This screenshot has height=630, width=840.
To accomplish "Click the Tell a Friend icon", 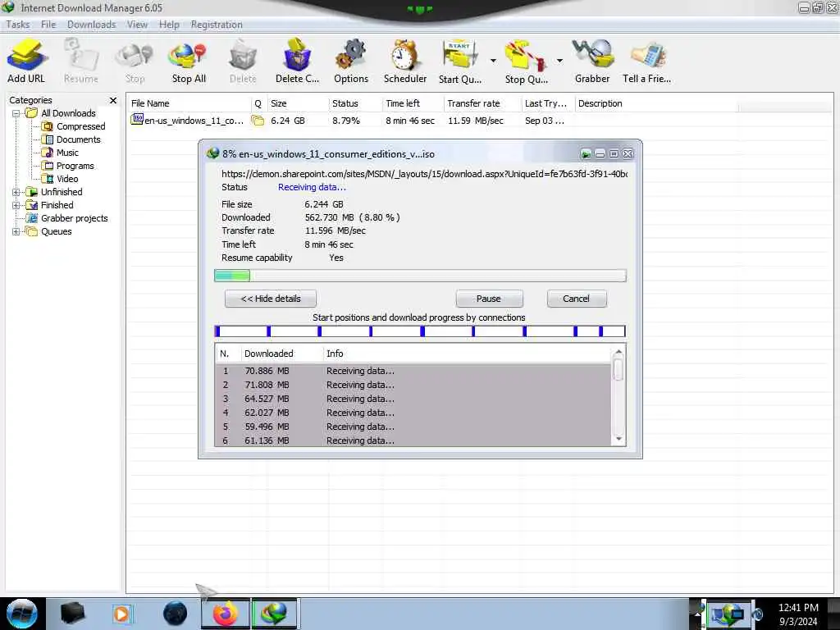I will click(x=646, y=61).
